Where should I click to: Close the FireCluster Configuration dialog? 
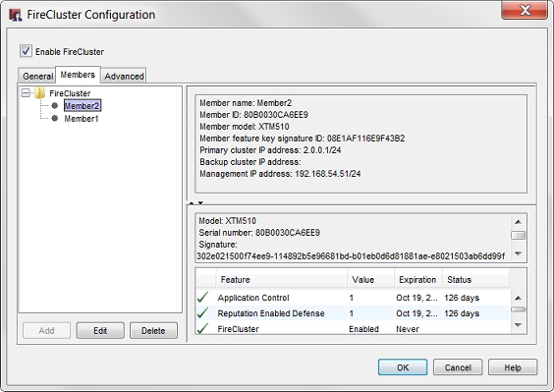[525, 10]
